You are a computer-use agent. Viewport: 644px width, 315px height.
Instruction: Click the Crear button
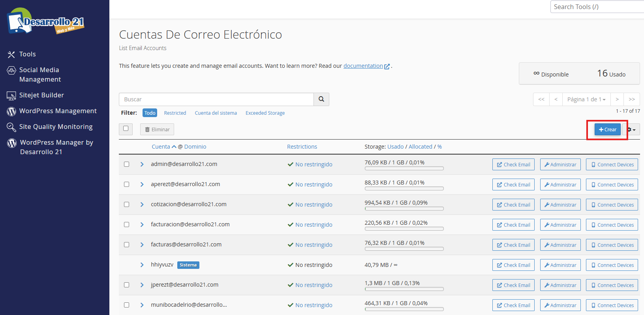607,130
